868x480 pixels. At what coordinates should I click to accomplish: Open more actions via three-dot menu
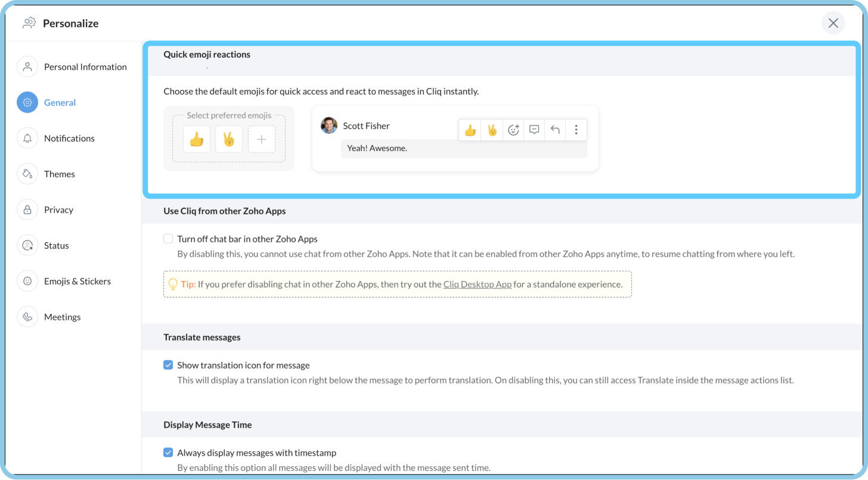point(576,129)
